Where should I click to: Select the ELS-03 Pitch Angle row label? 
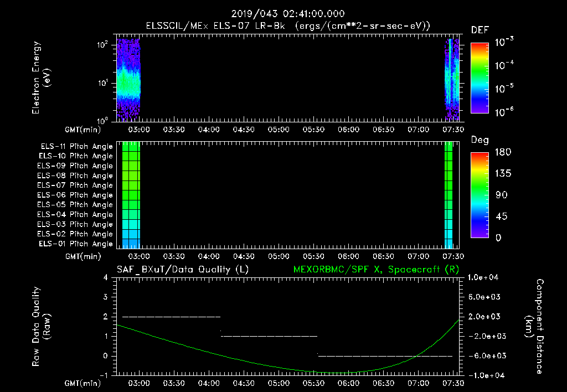75,225
